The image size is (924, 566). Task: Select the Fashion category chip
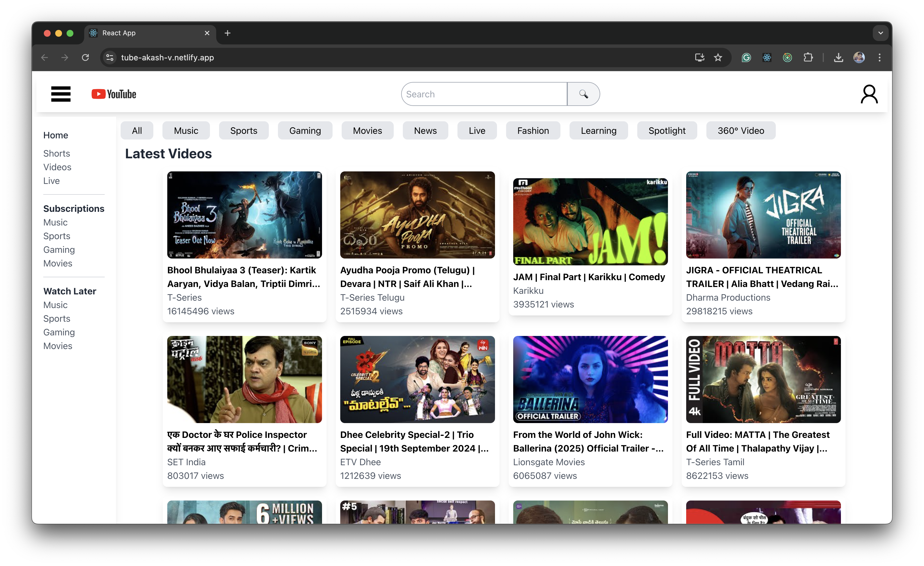coord(533,131)
